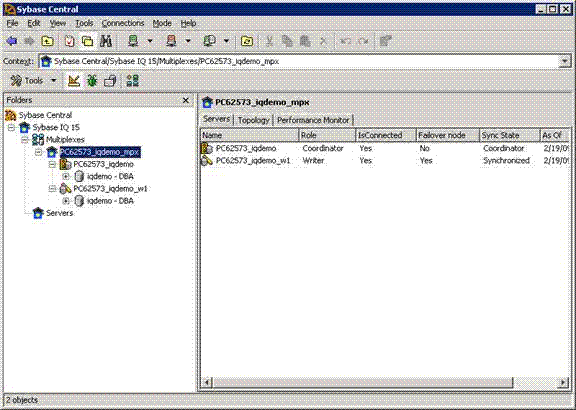Click the Tasks clipboard toolbar icon
This screenshot has height=410, width=576.
(x=69, y=41)
